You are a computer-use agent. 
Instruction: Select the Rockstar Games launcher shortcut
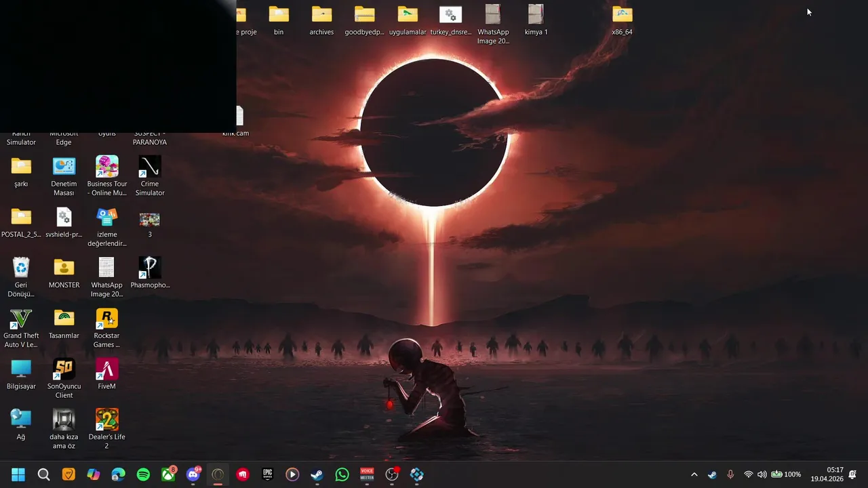[x=106, y=328]
